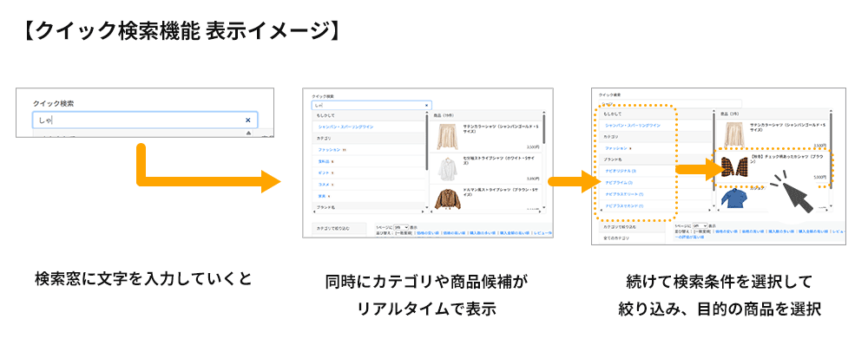Viewport: 868px width, 345px height.
Task: Click the X icon in middle screenshot's search box
Action: [426, 105]
